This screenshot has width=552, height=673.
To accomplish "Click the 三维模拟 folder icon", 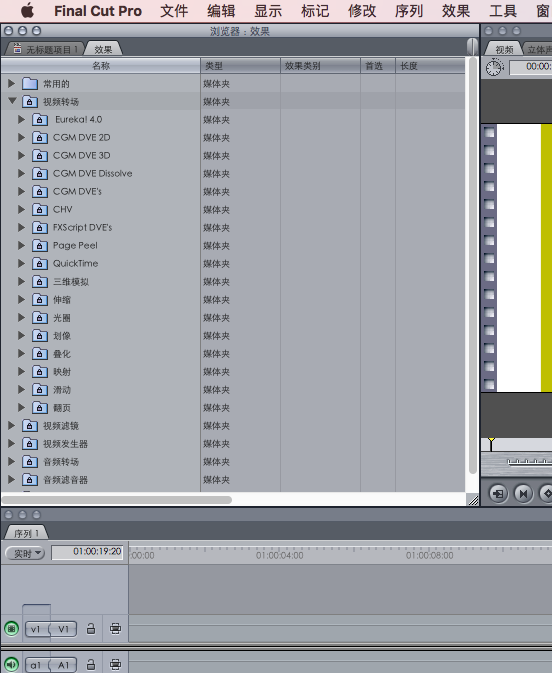I will [40, 282].
